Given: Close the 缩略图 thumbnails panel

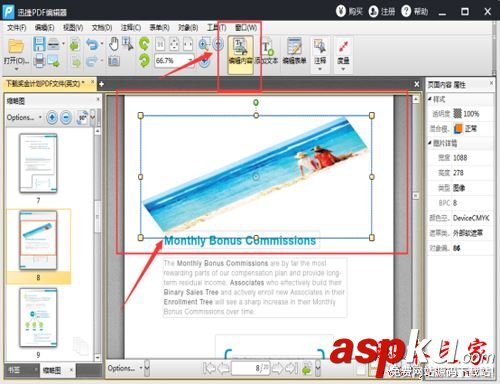Looking at the screenshot, I should pyautogui.click(x=98, y=99).
